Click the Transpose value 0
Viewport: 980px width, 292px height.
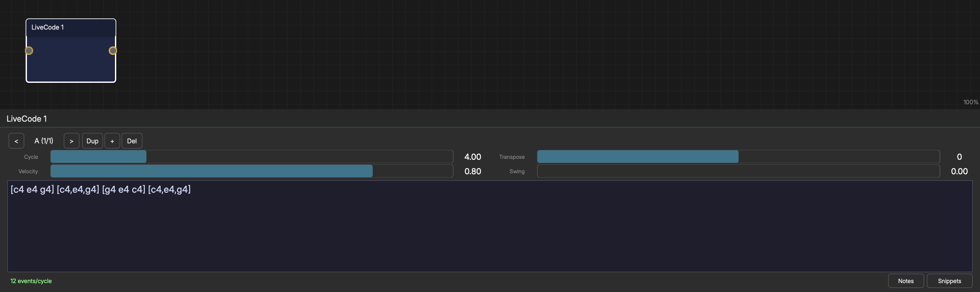959,157
